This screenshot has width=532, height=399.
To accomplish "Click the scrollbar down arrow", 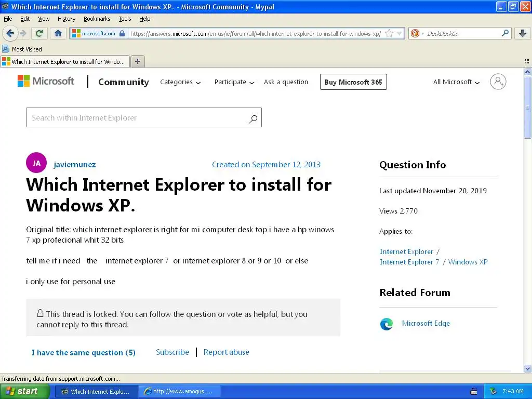I will click(x=527, y=368).
